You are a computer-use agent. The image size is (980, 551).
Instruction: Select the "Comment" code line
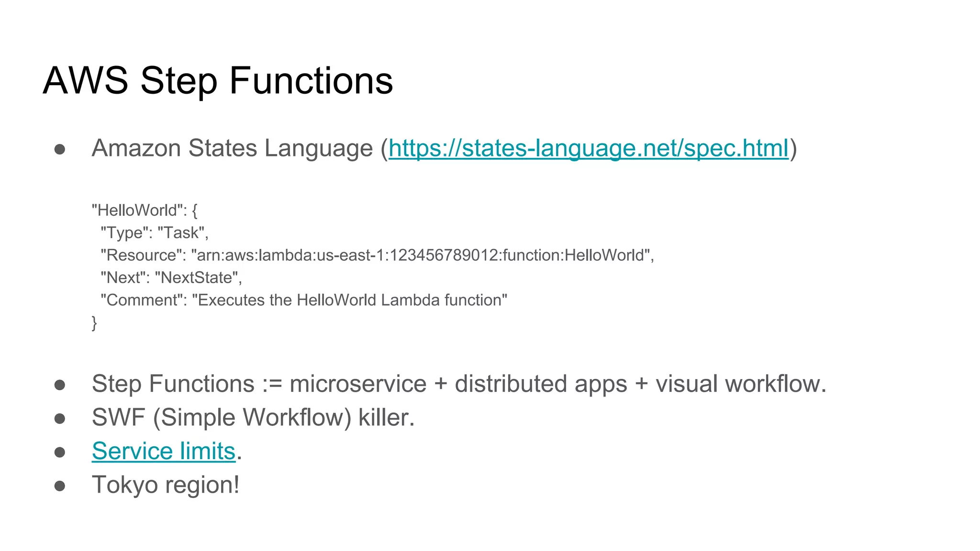tap(304, 300)
